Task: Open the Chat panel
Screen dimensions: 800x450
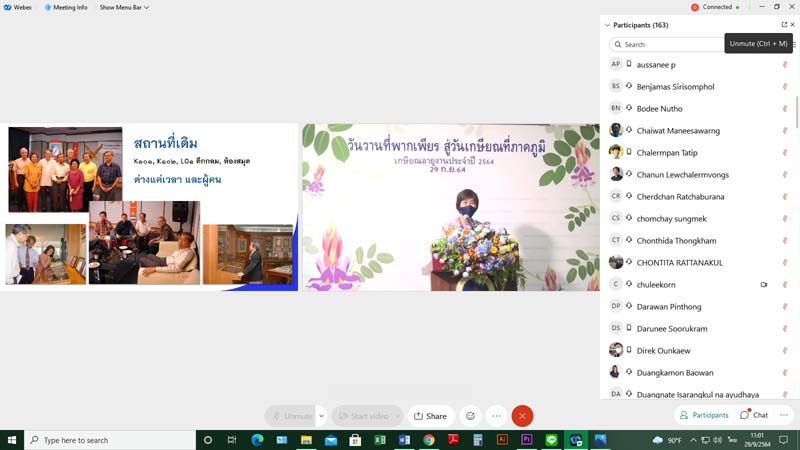Action: 754,415
